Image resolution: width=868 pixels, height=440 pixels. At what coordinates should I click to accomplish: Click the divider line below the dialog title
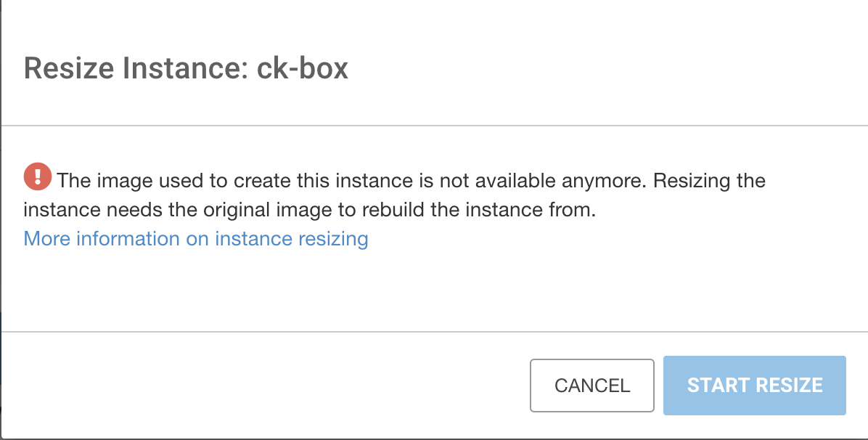click(434, 126)
